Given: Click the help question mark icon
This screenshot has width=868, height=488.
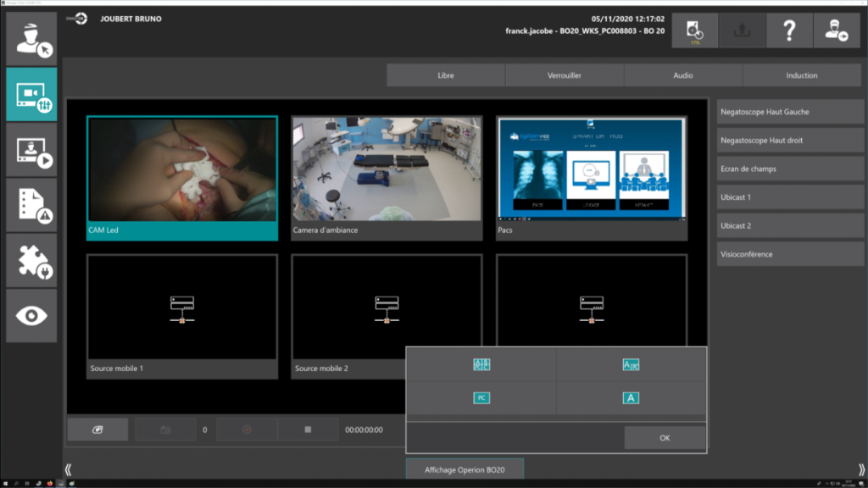Looking at the screenshot, I should point(789,31).
